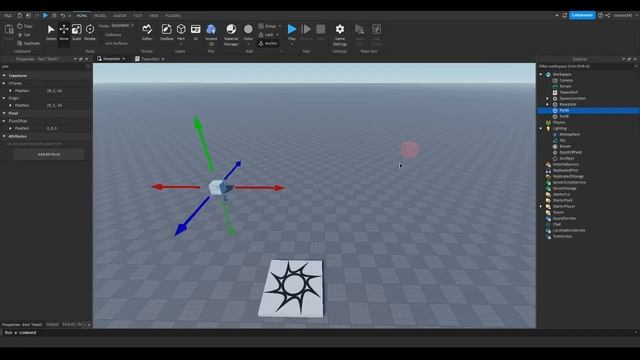The height and width of the screenshot is (360, 640).
Task: Toggle the Collisions option
Action: (x=112, y=35)
